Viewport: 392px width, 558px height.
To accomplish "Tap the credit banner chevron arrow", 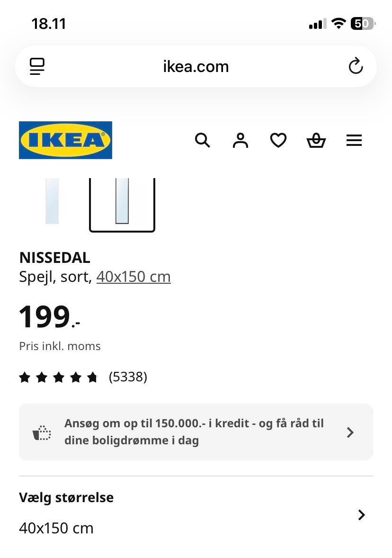I will pyautogui.click(x=350, y=432).
